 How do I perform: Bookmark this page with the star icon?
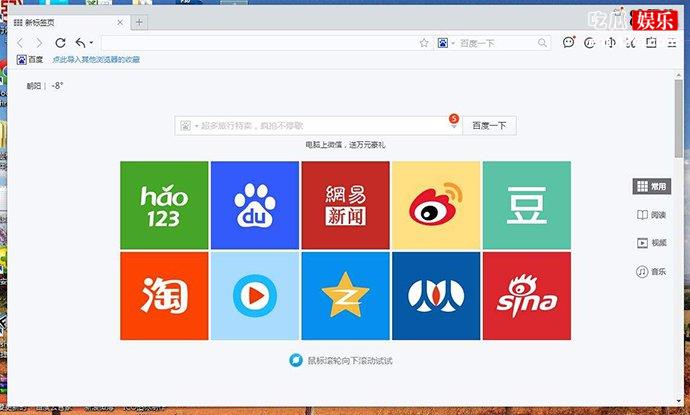pyautogui.click(x=424, y=43)
